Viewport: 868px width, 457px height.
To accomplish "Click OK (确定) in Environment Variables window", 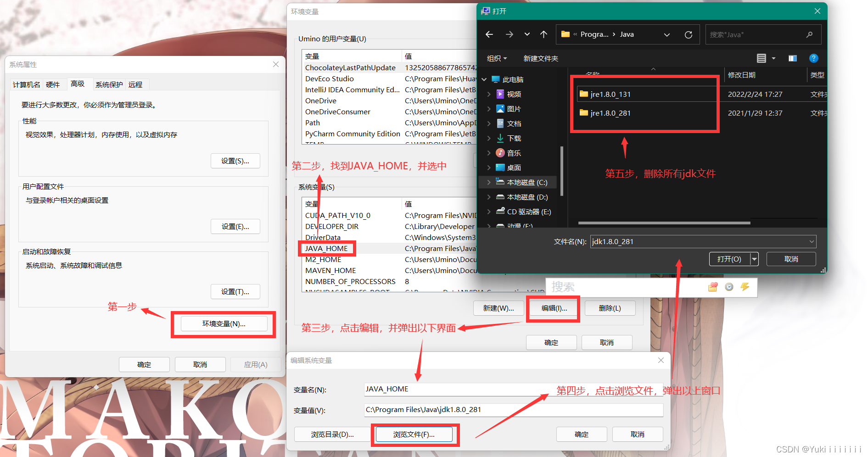I will (551, 342).
